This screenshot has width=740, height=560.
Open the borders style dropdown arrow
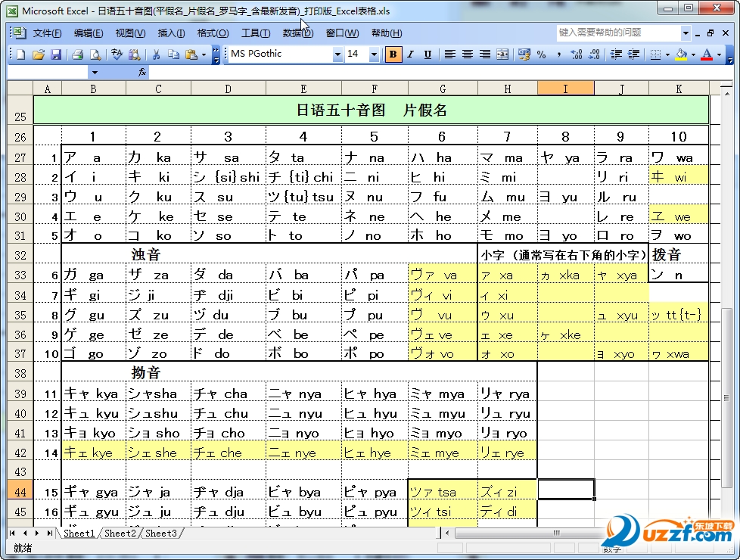(x=667, y=54)
